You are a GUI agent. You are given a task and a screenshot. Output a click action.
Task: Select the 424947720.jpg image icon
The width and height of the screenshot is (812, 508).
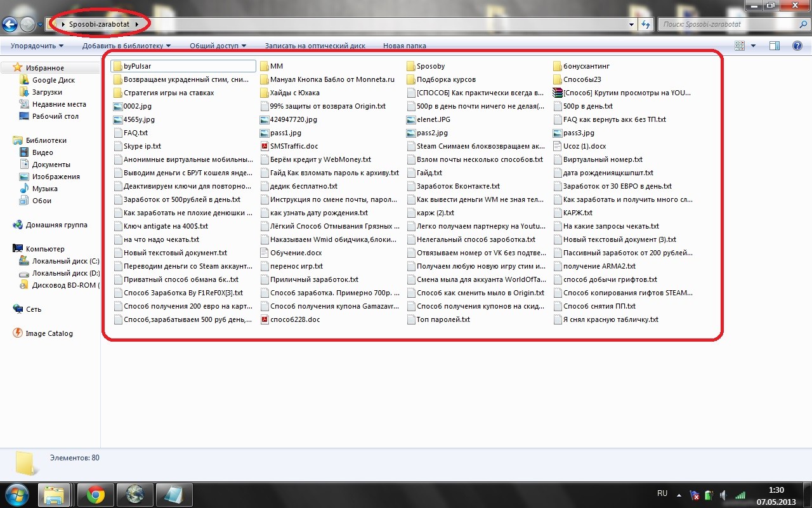coord(265,119)
